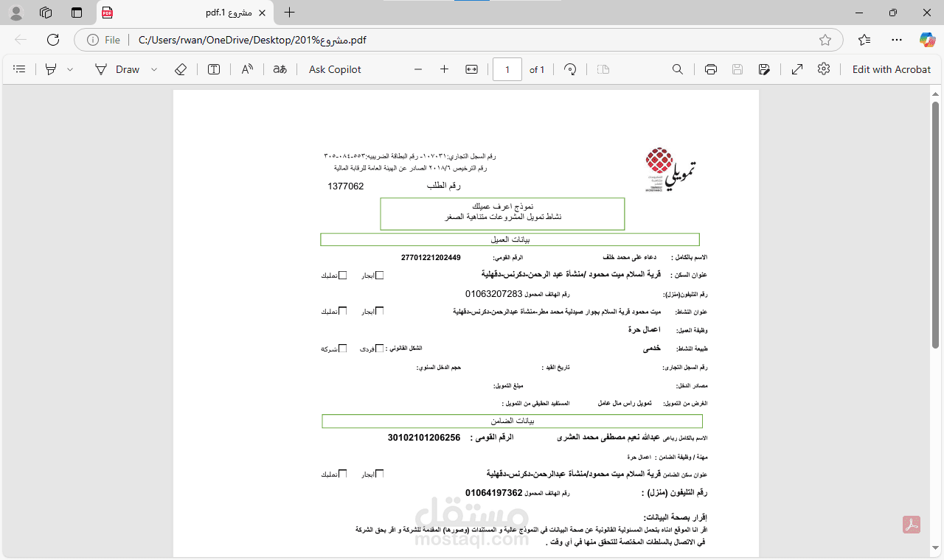Select the Erase tool

[181, 69]
